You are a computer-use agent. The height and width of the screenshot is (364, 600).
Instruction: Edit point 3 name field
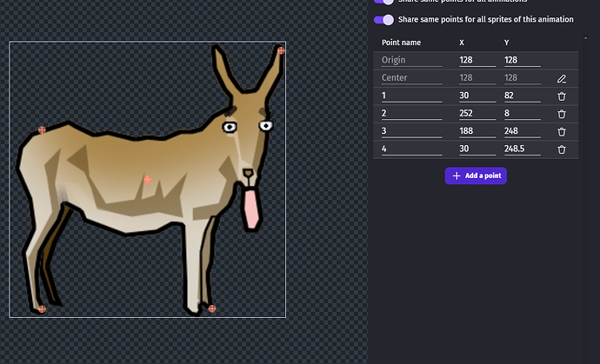[x=411, y=131]
